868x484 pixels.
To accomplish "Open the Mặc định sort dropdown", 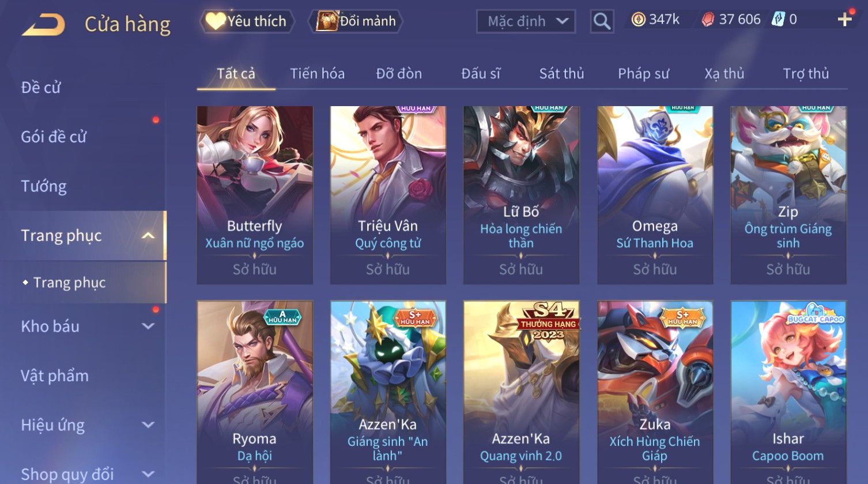I will click(526, 21).
